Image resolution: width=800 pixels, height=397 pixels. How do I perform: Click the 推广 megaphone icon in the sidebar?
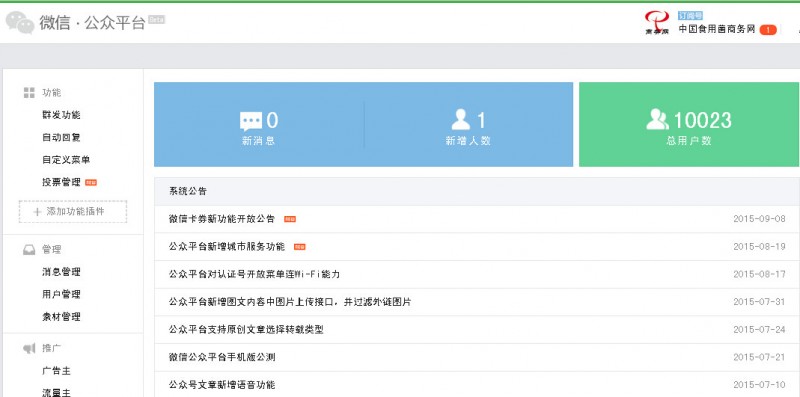[29, 349]
